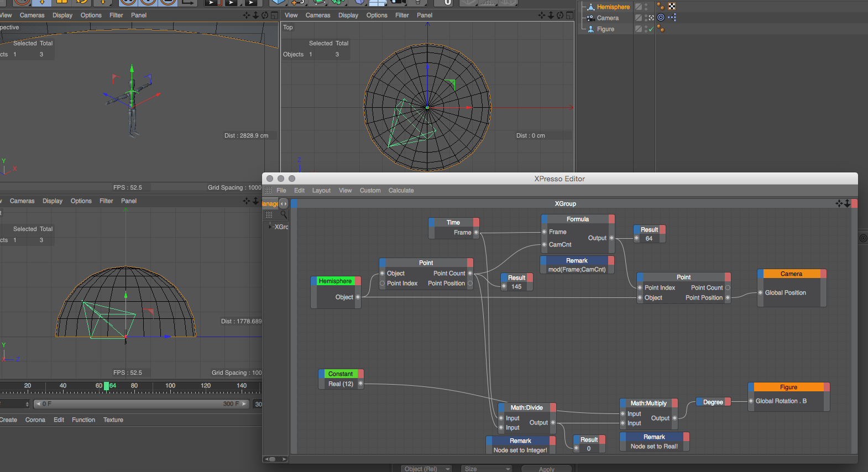Select the XPresso tag on Camera

(672, 18)
